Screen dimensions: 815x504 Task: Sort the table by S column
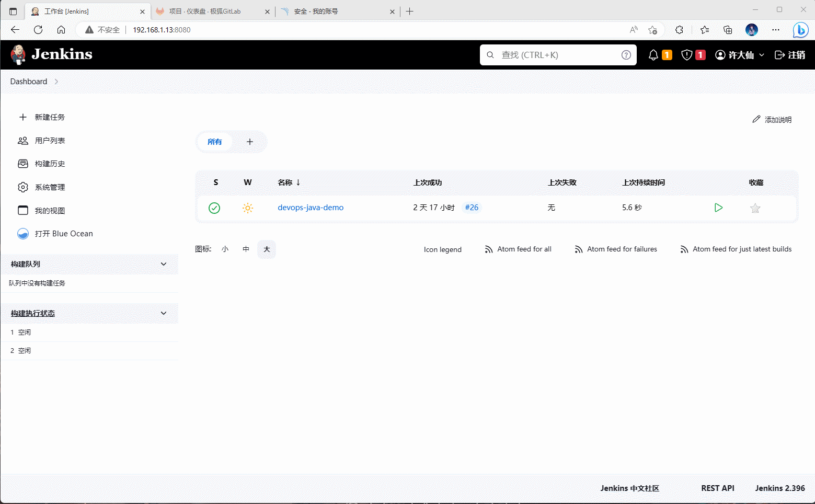click(216, 182)
